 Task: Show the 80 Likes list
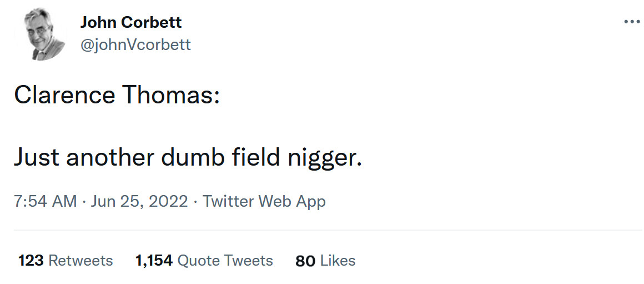pos(325,260)
